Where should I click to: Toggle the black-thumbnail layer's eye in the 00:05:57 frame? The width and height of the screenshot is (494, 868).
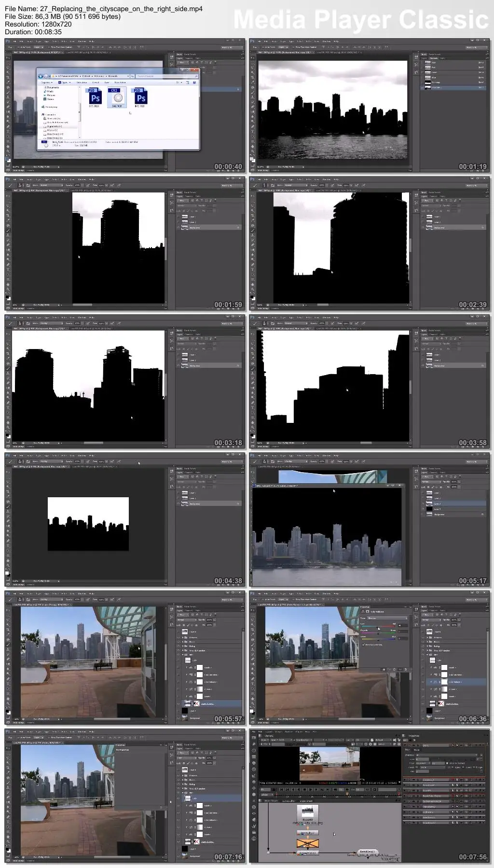(x=178, y=711)
